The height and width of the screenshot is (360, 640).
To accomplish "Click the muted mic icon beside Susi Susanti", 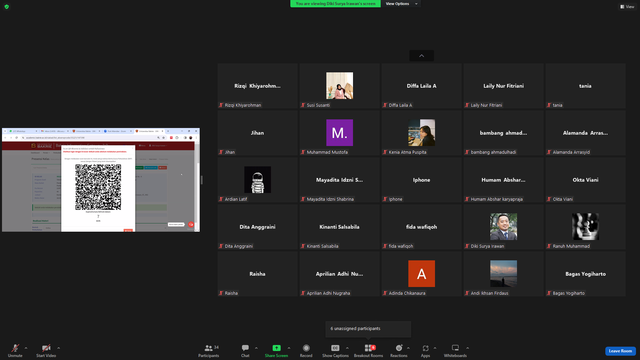I will [303, 105].
